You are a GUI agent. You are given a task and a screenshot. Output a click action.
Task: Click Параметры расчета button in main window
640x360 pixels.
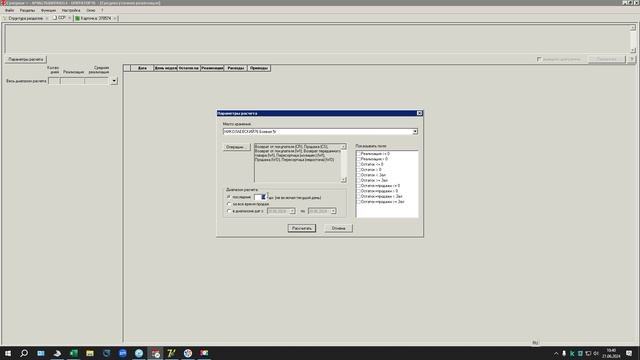tap(26, 59)
